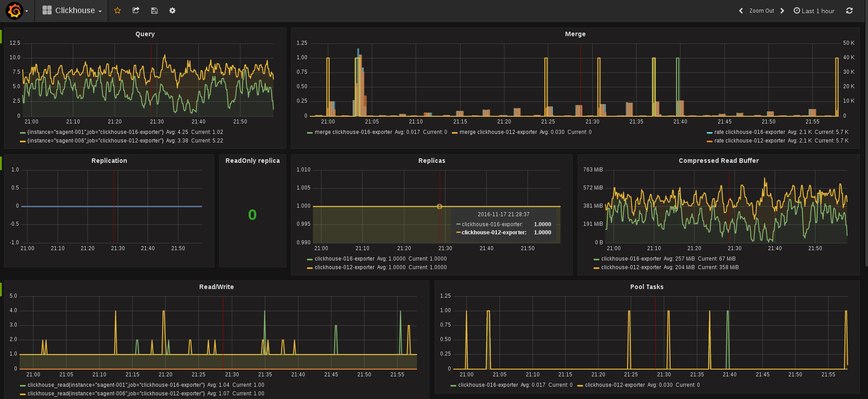Open the Read/Write panel title menu
The height and width of the screenshot is (399, 868).
click(x=216, y=287)
